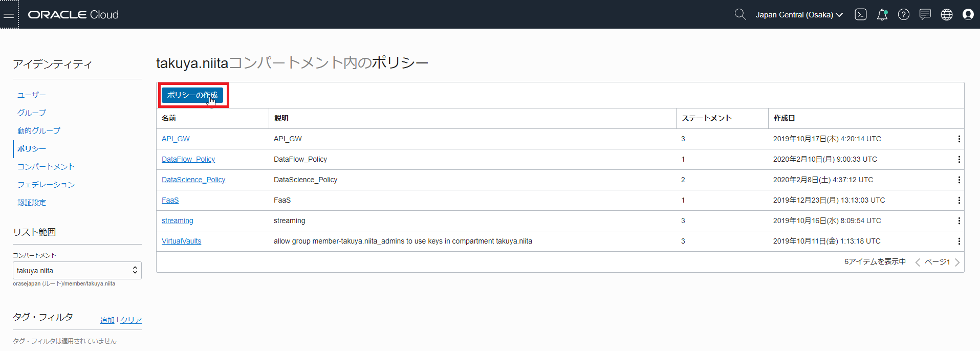Click the search magnifier icon
Screen dimensions: 980x351
pyautogui.click(x=740, y=14)
